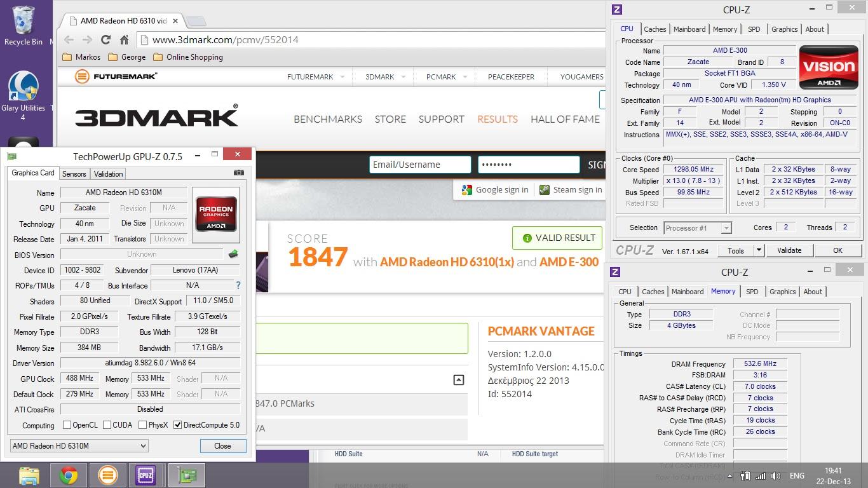Expand the FUTUREMARK nav dropdown arrow

[x=342, y=77]
